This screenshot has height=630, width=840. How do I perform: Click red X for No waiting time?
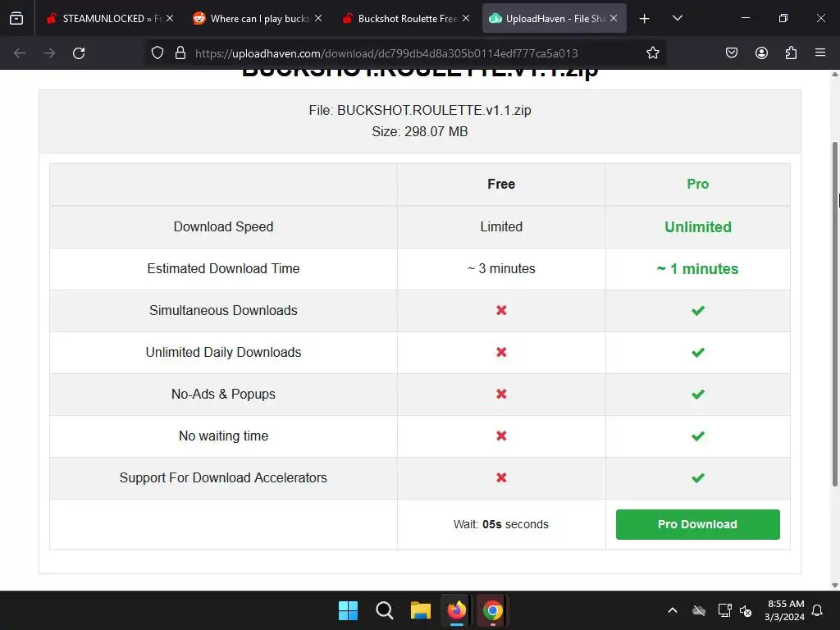(501, 436)
